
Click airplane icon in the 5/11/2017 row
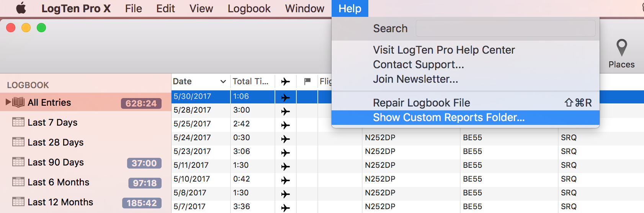(286, 167)
